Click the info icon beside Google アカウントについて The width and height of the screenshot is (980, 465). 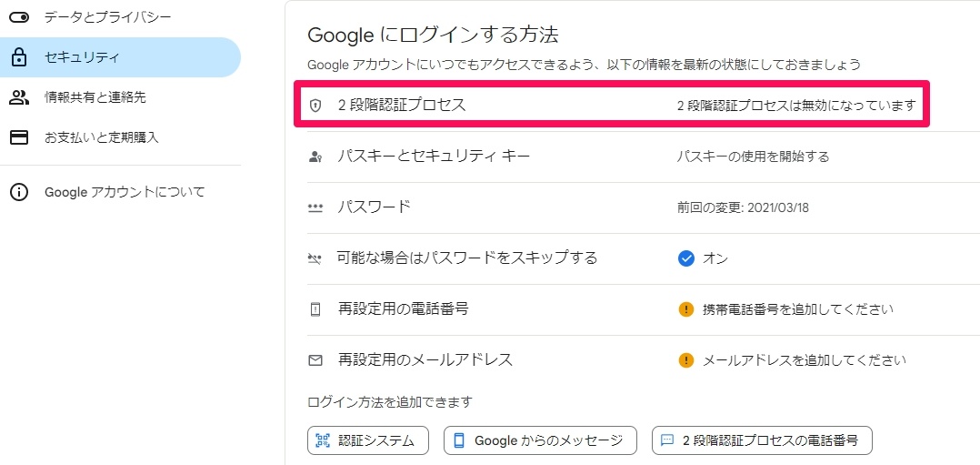(19, 192)
